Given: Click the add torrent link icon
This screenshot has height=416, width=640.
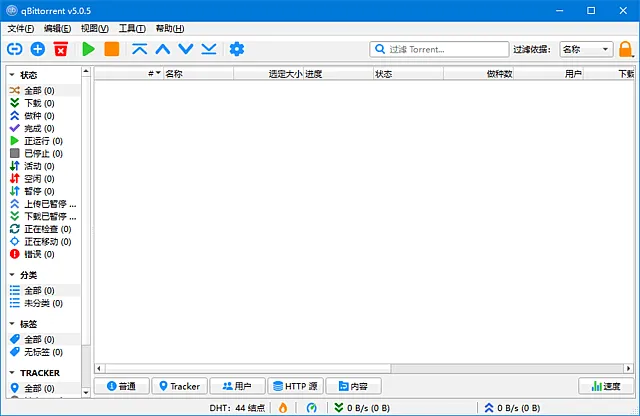Looking at the screenshot, I should 15,49.
